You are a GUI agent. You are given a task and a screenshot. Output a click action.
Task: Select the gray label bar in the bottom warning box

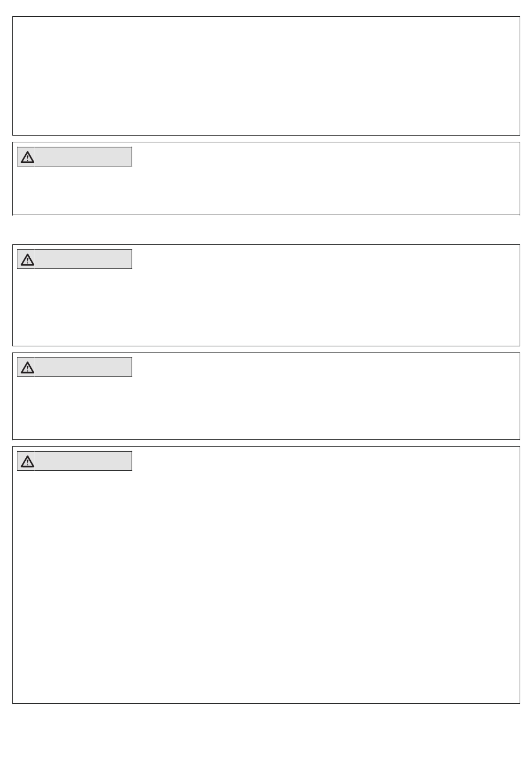pyautogui.click(x=74, y=461)
